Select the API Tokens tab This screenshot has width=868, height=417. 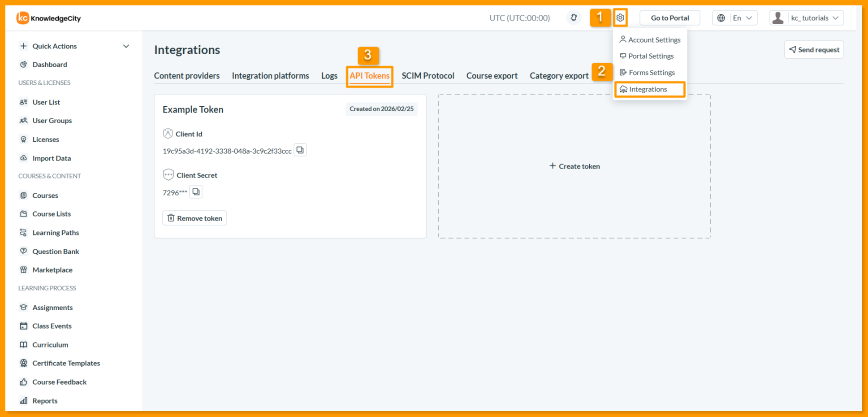point(369,76)
